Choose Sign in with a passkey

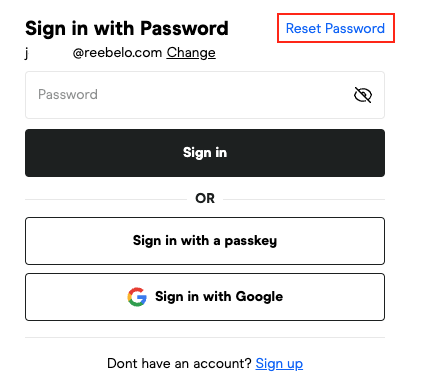point(205,241)
